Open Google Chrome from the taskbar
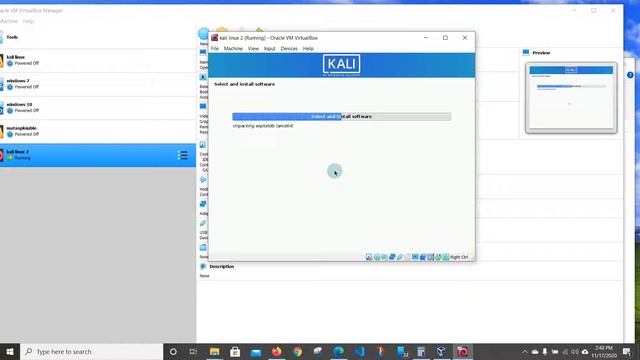 pos(298,351)
